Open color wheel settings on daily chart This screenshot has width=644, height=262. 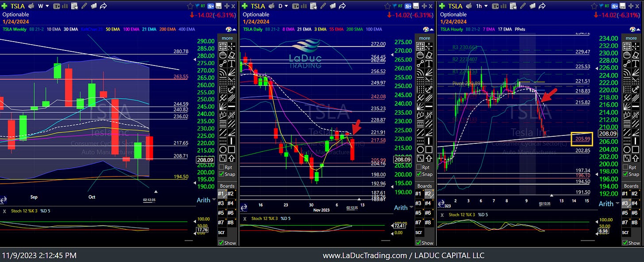coord(425,29)
